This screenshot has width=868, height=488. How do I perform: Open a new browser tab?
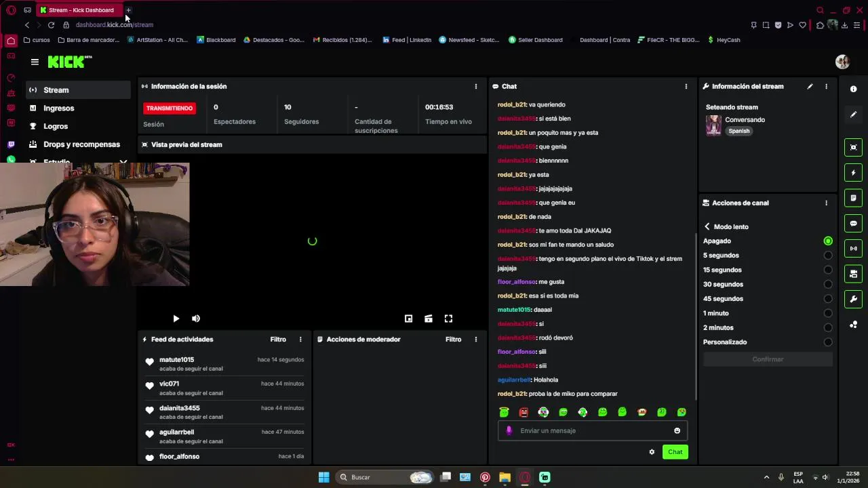[x=128, y=10]
